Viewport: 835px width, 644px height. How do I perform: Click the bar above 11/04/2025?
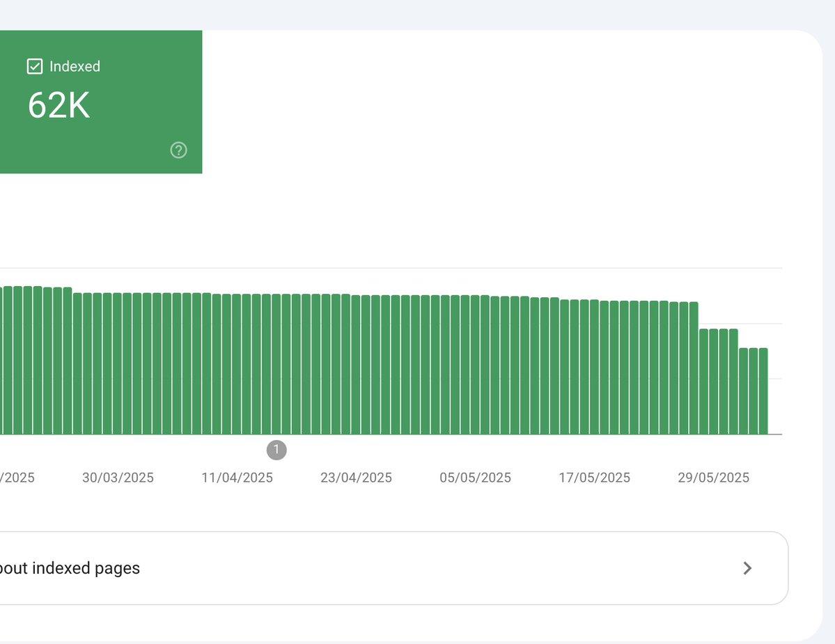(x=237, y=364)
